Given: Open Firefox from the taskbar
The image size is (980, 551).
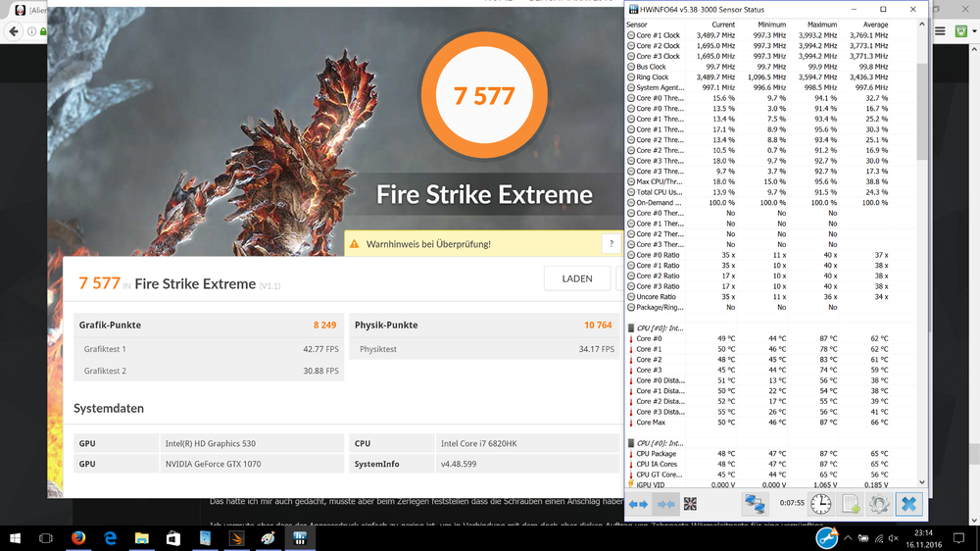Looking at the screenshot, I should (78, 538).
